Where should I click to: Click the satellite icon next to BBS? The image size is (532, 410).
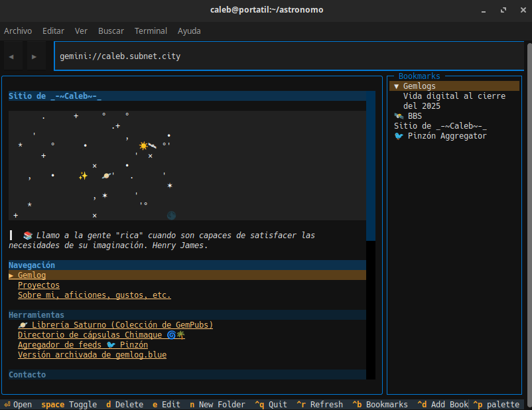399,116
